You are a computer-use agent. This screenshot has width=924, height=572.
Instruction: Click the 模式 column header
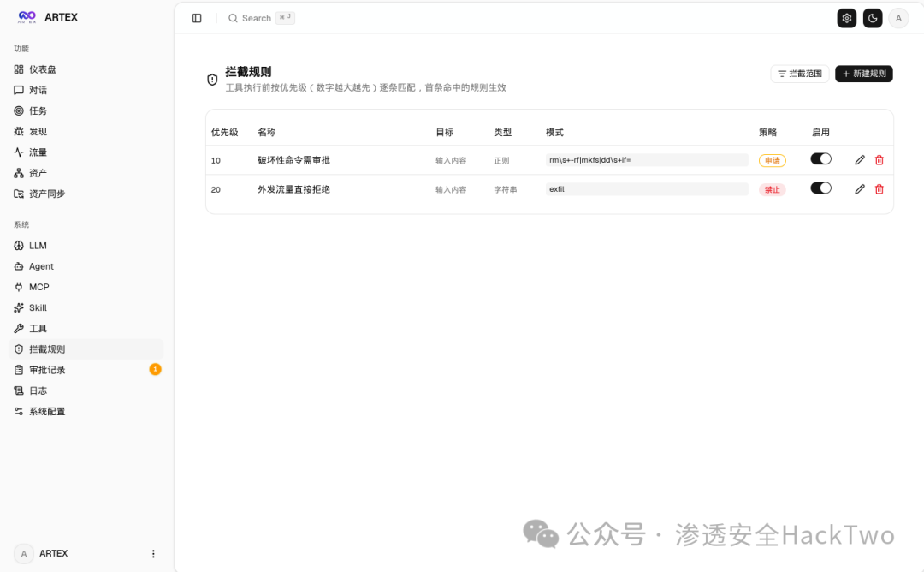554,132
